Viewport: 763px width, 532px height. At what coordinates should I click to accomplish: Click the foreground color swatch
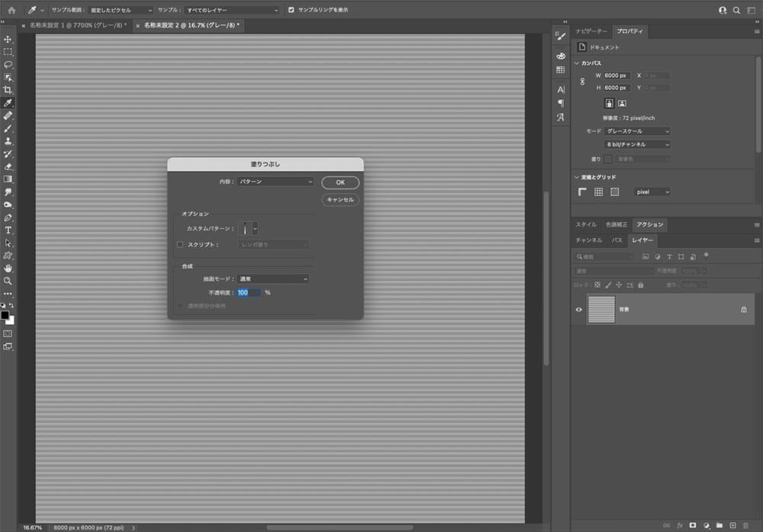5,315
